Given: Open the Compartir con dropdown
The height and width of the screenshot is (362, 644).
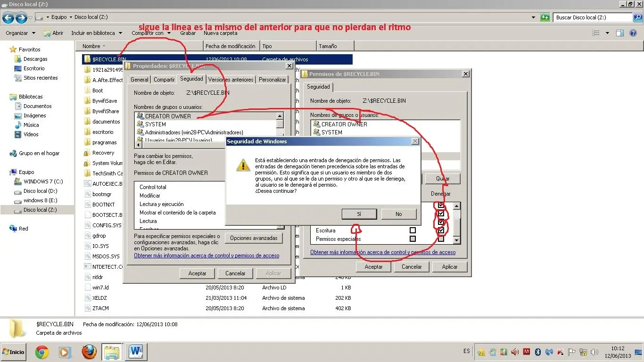Looking at the screenshot, I should pos(151,33).
